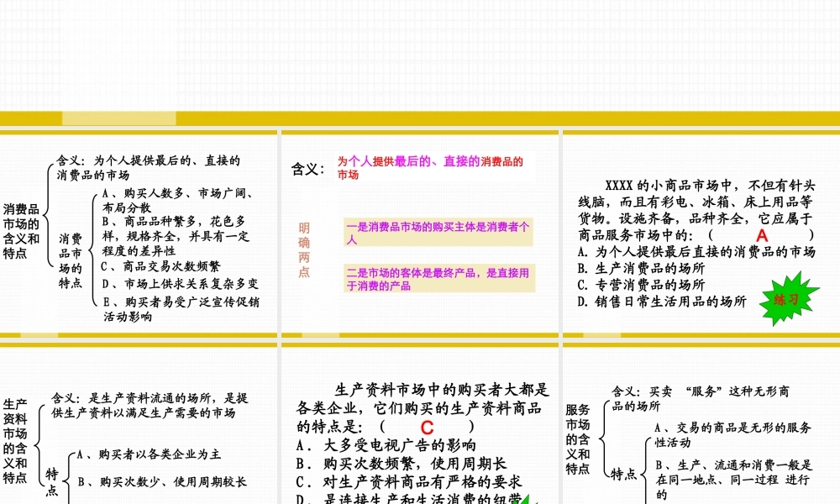Click the red answer letter C marker
This screenshot has height=504, width=840.
[427, 427]
